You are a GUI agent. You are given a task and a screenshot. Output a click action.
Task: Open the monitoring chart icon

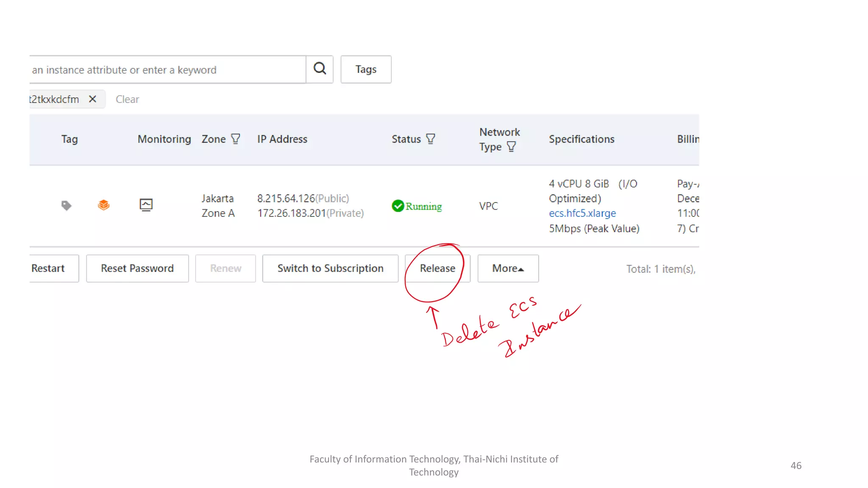146,205
